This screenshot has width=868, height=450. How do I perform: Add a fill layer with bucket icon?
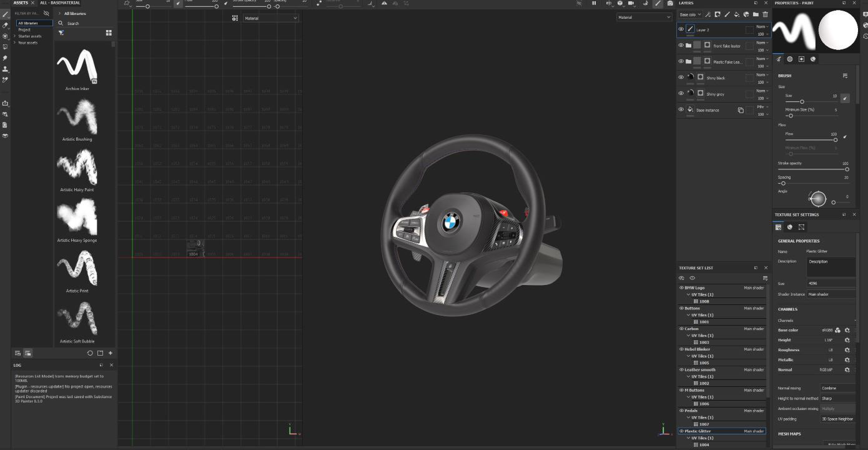[x=736, y=14]
